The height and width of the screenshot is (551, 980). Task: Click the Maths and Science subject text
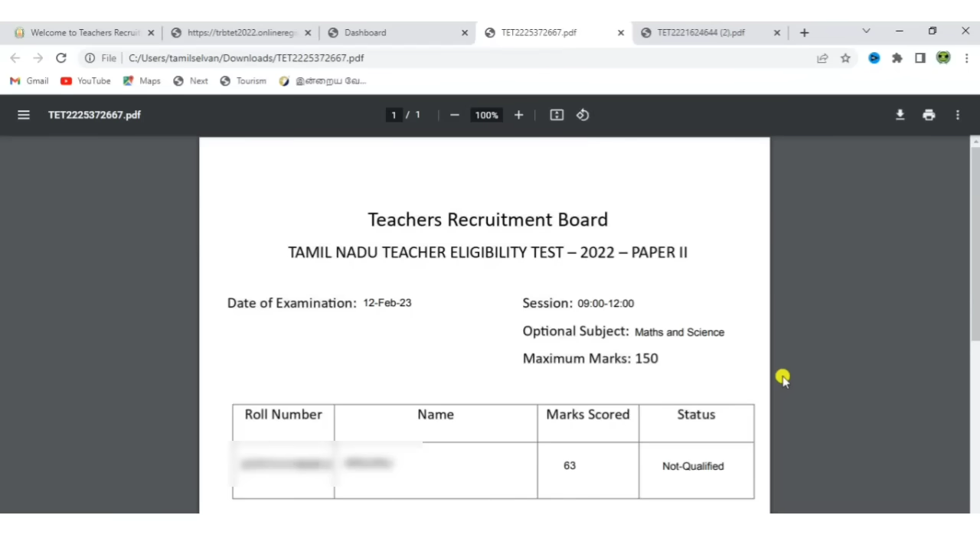tap(679, 332)
